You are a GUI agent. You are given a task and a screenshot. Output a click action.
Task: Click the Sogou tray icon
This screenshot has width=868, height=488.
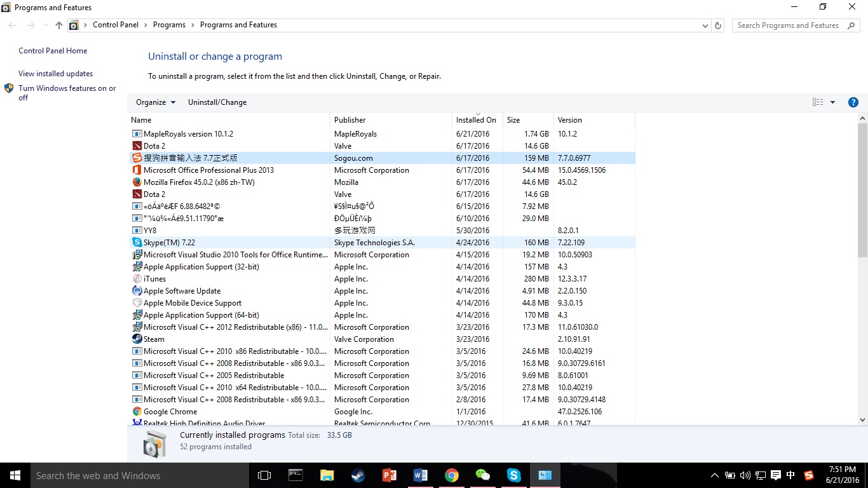coord(809,475)
